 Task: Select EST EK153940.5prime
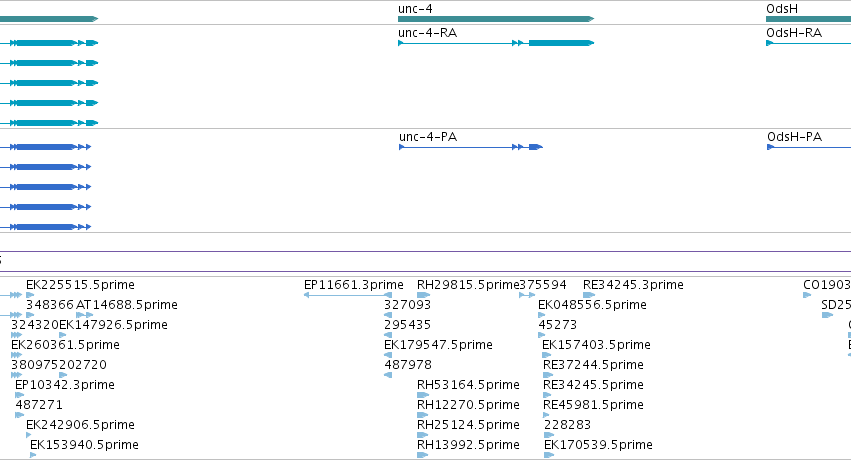click(x=84, y=445)
